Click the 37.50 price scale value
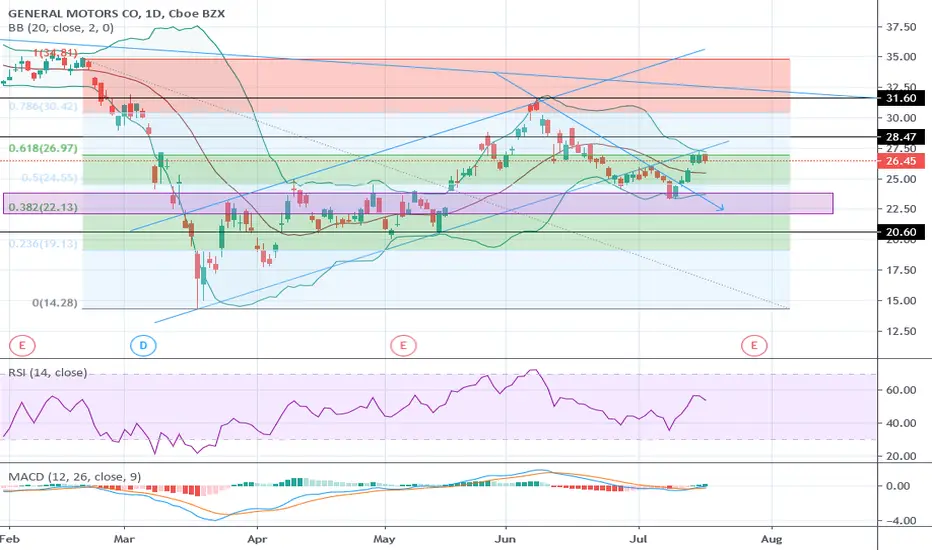This screenshot has height=550, width=932. (x=901, y=27)
